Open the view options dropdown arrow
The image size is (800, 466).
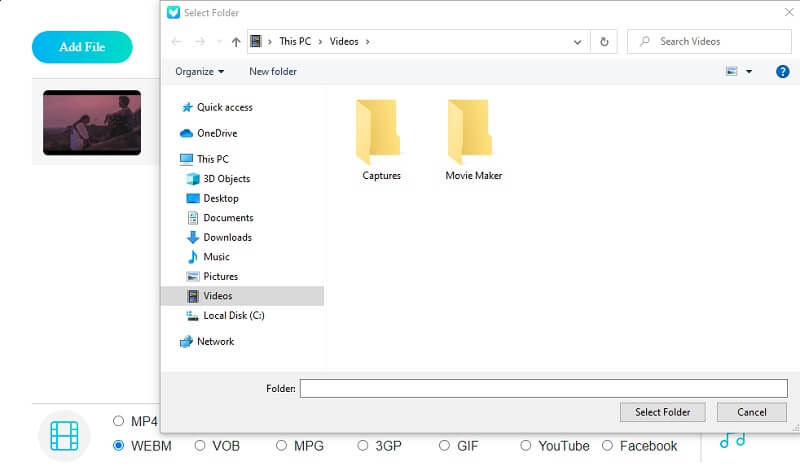[x=749, y=71]
